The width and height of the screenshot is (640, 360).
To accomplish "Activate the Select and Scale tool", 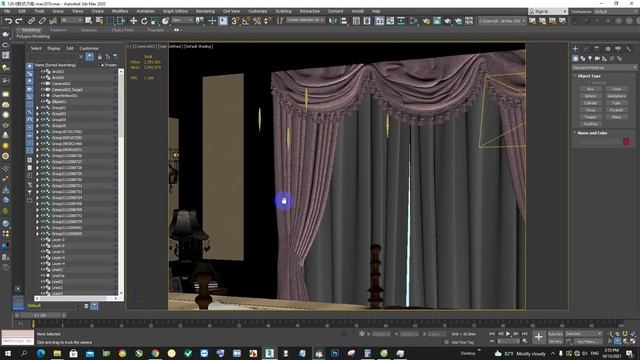I will [x=155, y=20].
